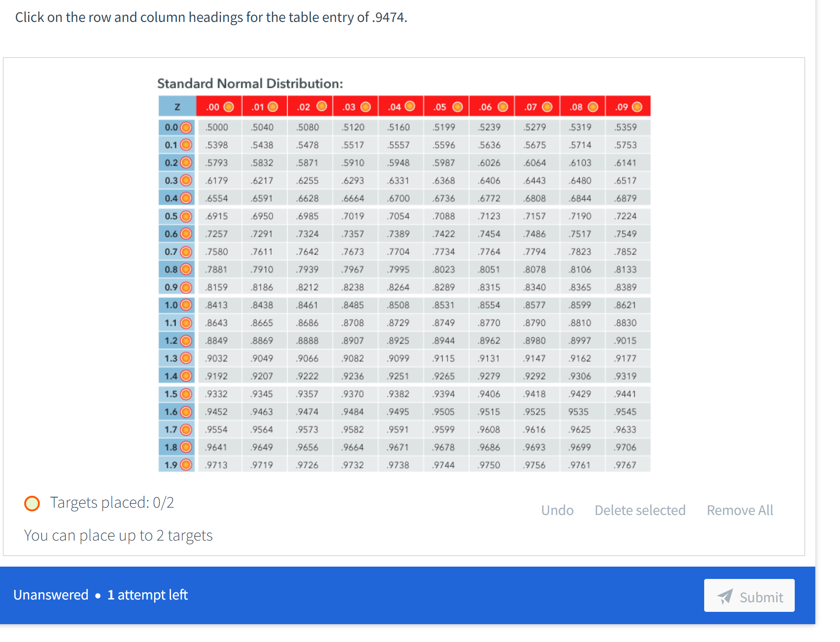Click the target beside row 0.0
This screenshot has height=642, width=840.
tap(186, 127)
